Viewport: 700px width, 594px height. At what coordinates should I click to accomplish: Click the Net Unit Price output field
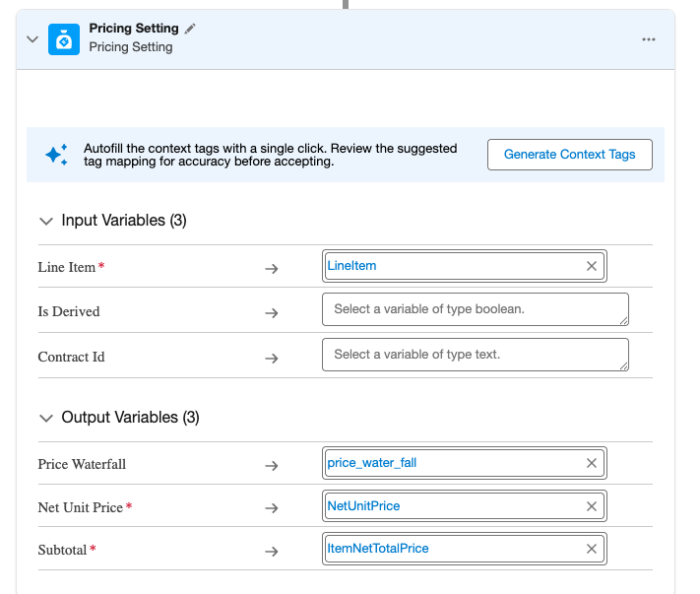pos(453,506)
